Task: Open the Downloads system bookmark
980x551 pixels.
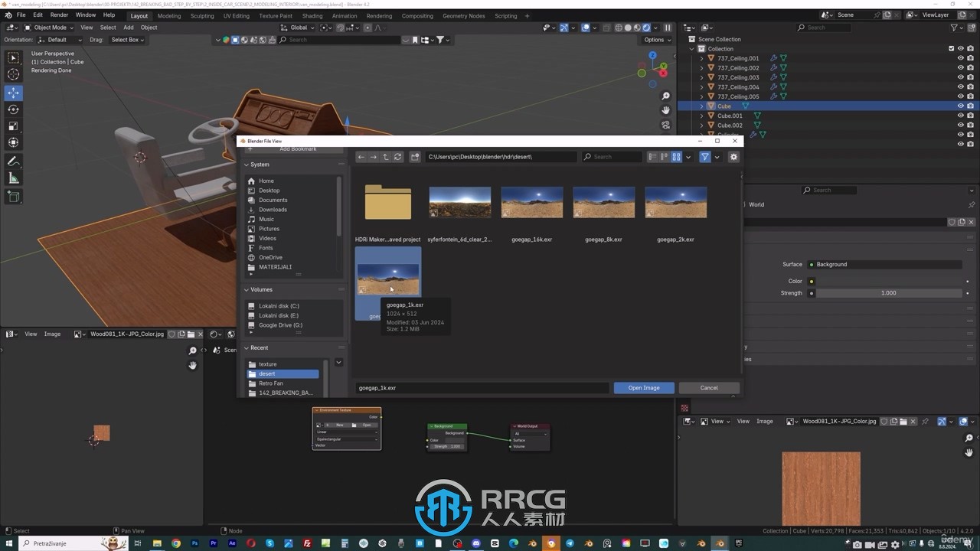Action: point(273,210)
